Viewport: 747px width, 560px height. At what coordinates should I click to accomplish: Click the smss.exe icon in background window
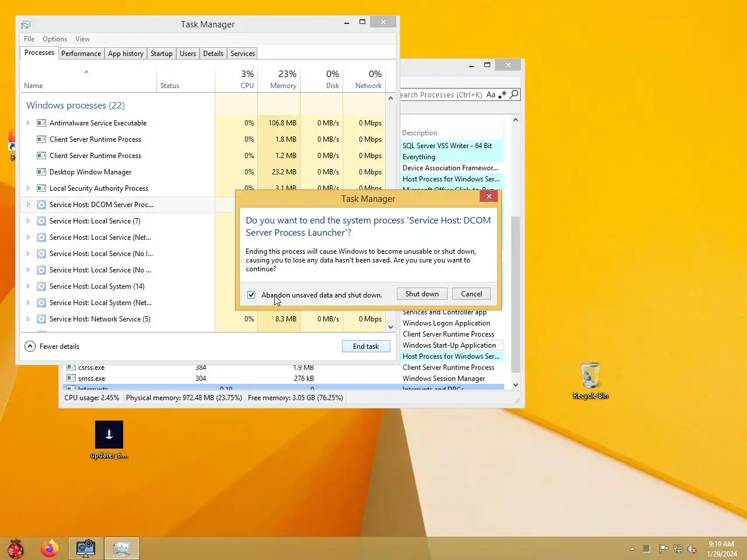[71, 379]
